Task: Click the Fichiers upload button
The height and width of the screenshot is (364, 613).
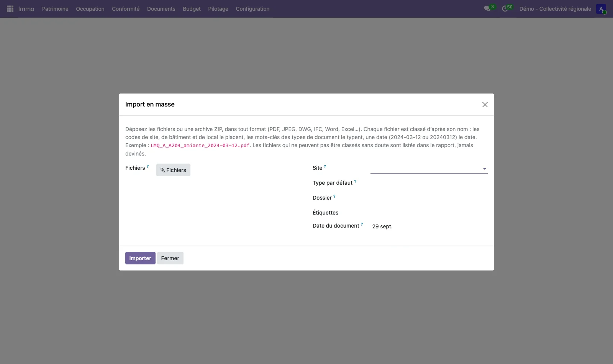Action: point(173,170)
